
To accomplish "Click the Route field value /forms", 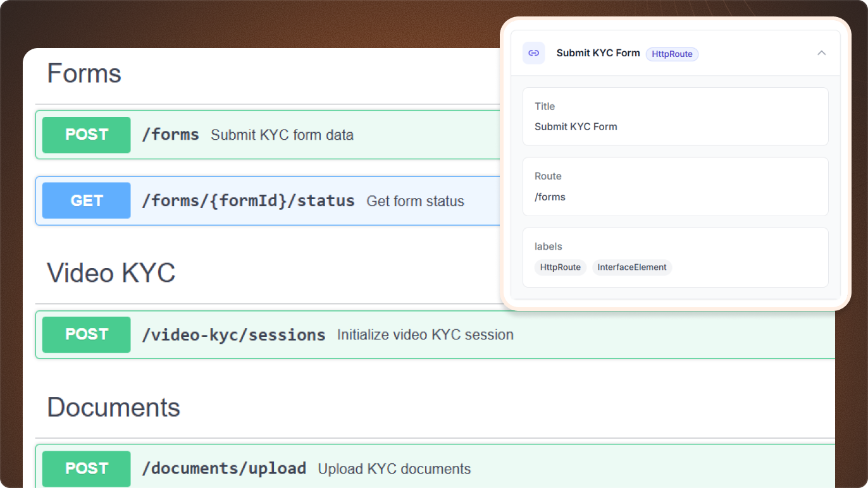I will (550, 197).
